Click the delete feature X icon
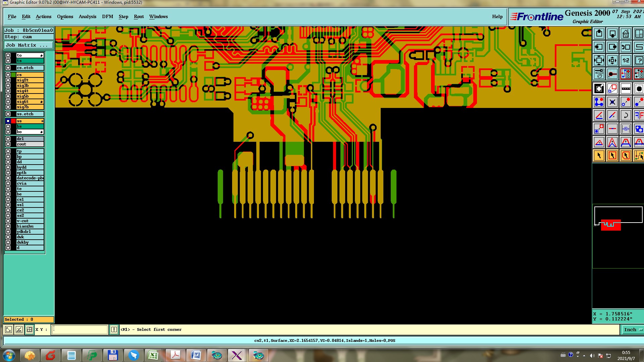Viewport: 644px width, 362px height. coord(612,102)
